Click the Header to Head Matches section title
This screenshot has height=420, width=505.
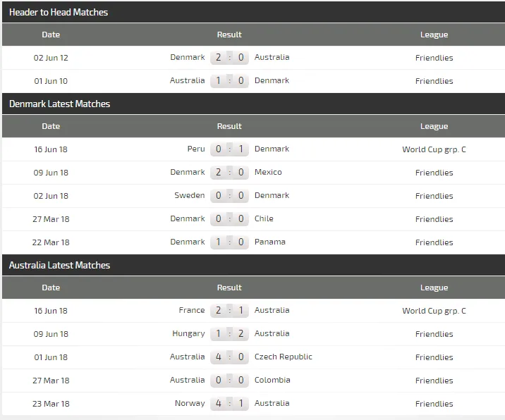(x=59, y=13)
